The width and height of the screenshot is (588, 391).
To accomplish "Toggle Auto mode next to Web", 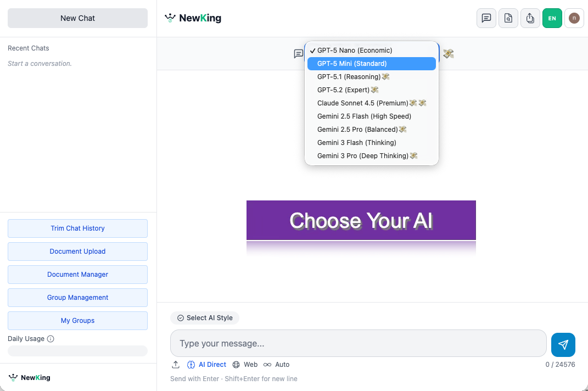I will tap(277, 364).
